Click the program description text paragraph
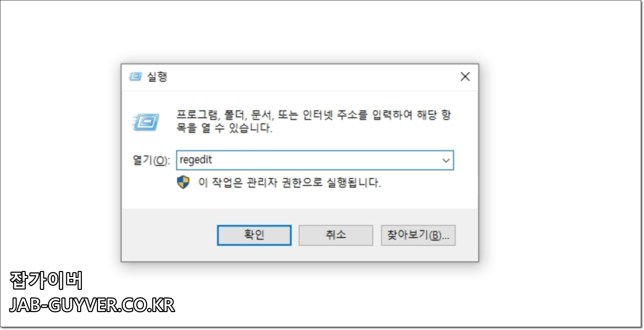 [x=313, y=121]
